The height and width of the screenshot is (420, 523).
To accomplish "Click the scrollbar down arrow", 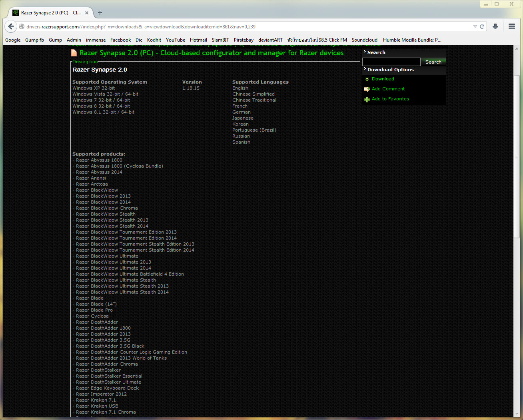I will pyautogui.click(x=517, y=413).
